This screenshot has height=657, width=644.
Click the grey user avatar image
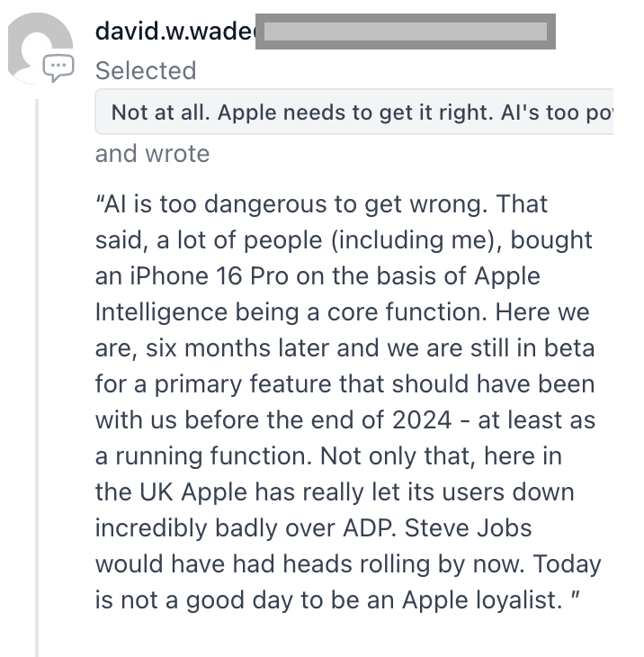[x=40, y=49]
